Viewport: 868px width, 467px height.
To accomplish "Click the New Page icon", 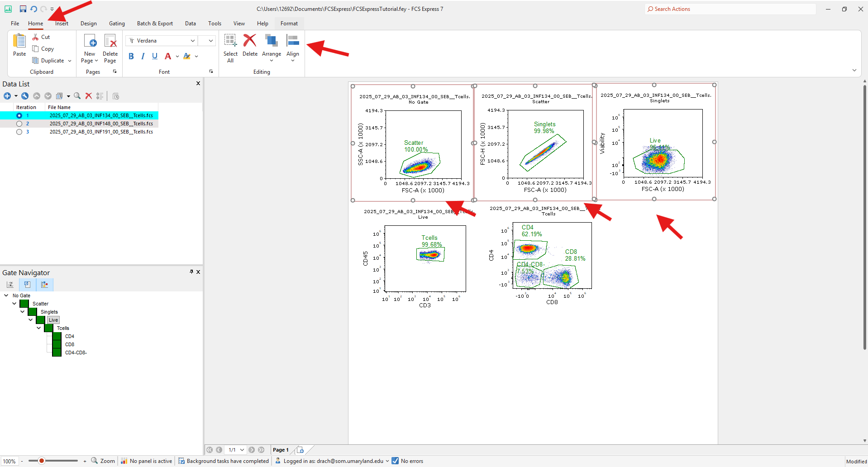I will [x=90, y=41].
